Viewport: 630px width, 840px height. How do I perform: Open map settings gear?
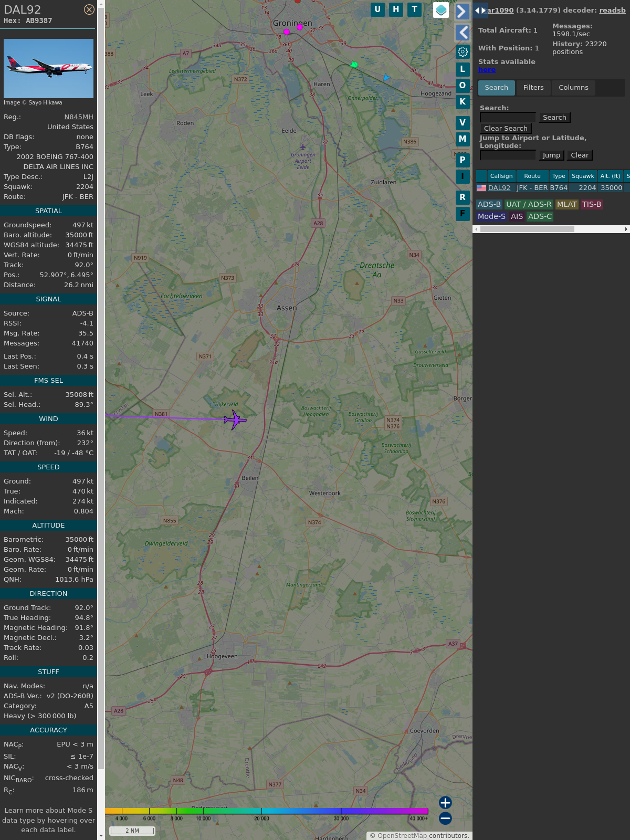click(463, 51)
